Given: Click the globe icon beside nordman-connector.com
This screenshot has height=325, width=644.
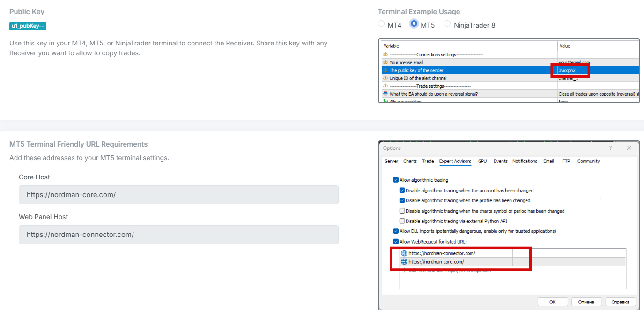Looking at the screenshot, I should click(404, 253).
